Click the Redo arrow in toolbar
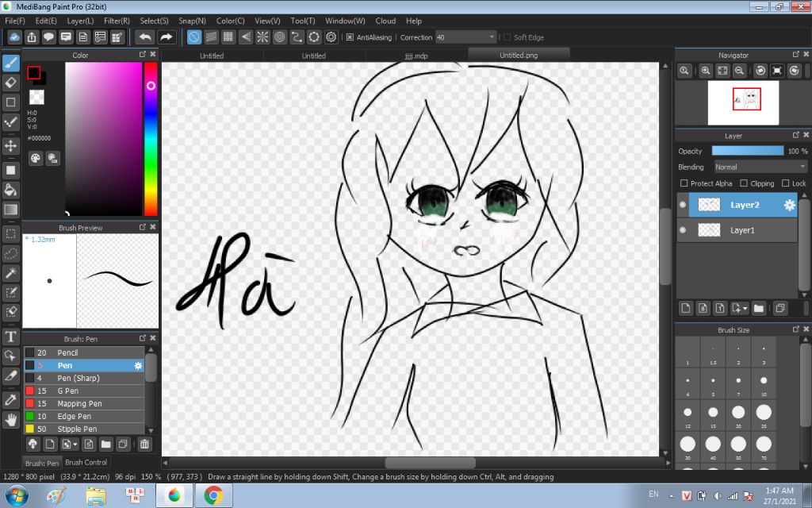The width and height of the screenshot is (812, 508). pos(166,37)
